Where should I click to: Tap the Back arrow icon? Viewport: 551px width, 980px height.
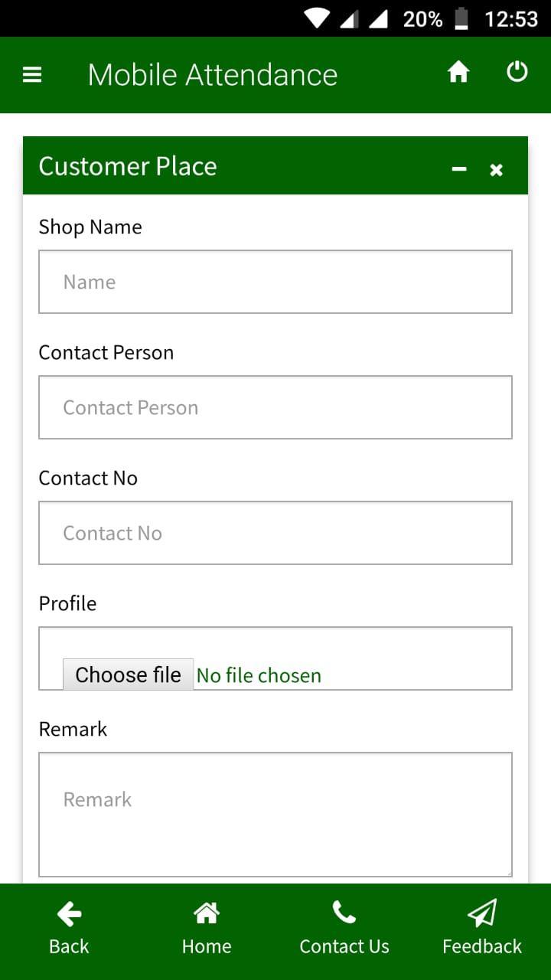(x=69, y=913)
